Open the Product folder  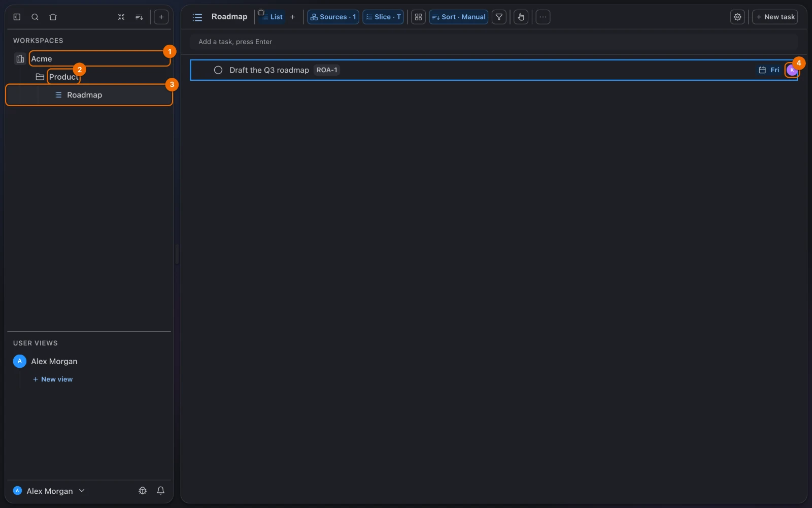pos(63,77)
